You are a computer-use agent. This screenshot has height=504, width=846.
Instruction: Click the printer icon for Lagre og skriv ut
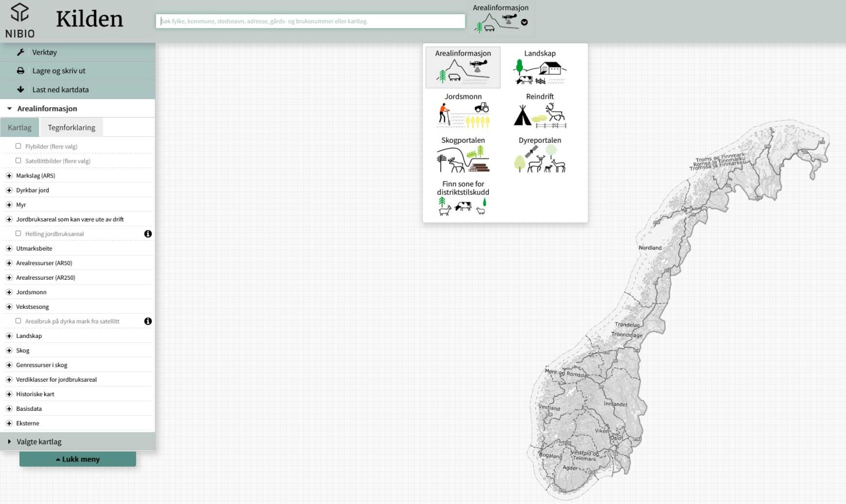tap(21, 71)
